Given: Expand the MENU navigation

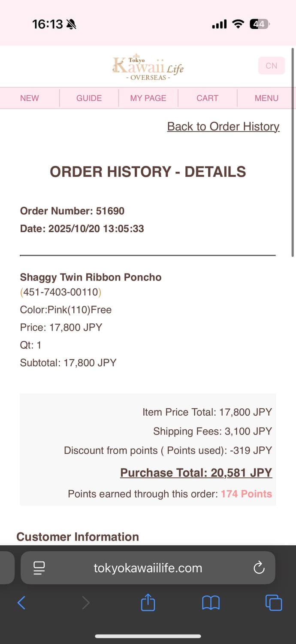Looking at the screenshot, I should 266,98.
